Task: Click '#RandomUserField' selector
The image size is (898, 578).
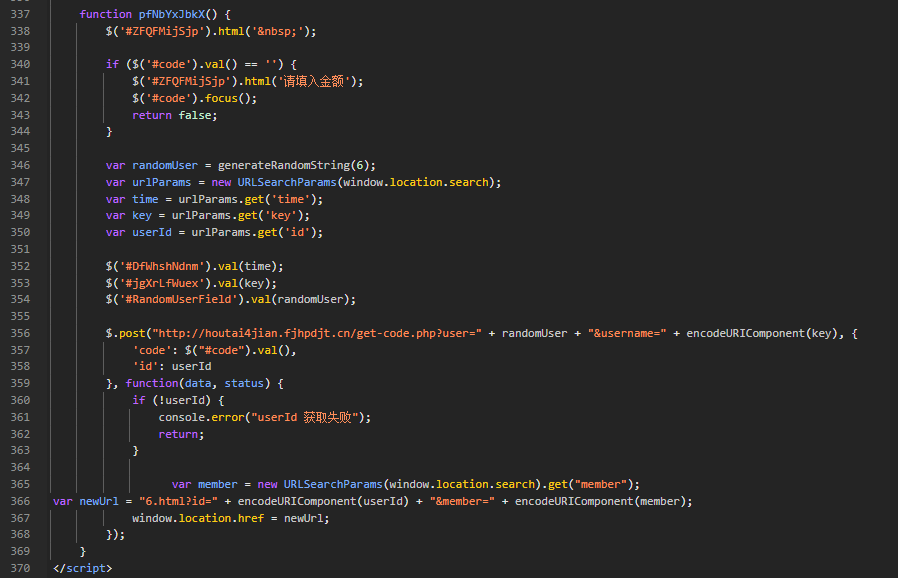Action: coord(178,299)
